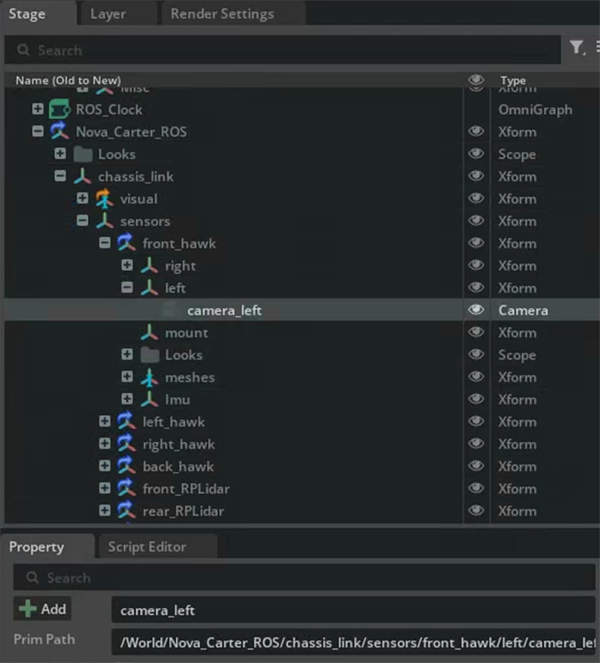
Task: Click the ROS_Clock OmniGraph icon
Action: pyautogui.click(x=60, y=110)
